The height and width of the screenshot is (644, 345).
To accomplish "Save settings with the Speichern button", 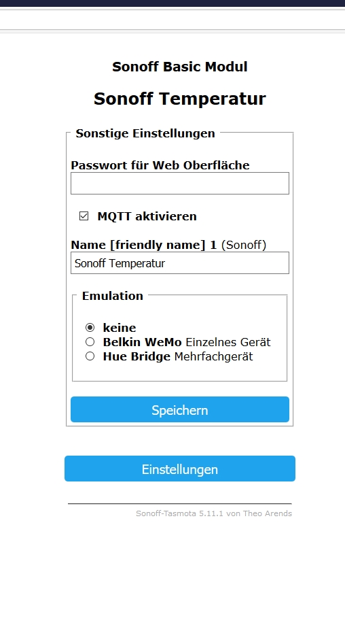I will 180,409.
